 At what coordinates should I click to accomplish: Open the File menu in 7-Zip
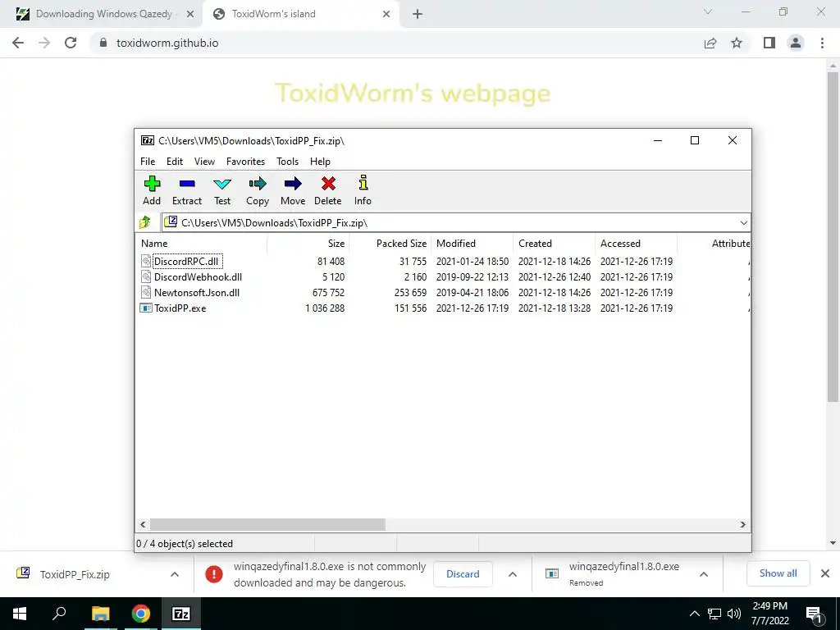tap(148, 162)
